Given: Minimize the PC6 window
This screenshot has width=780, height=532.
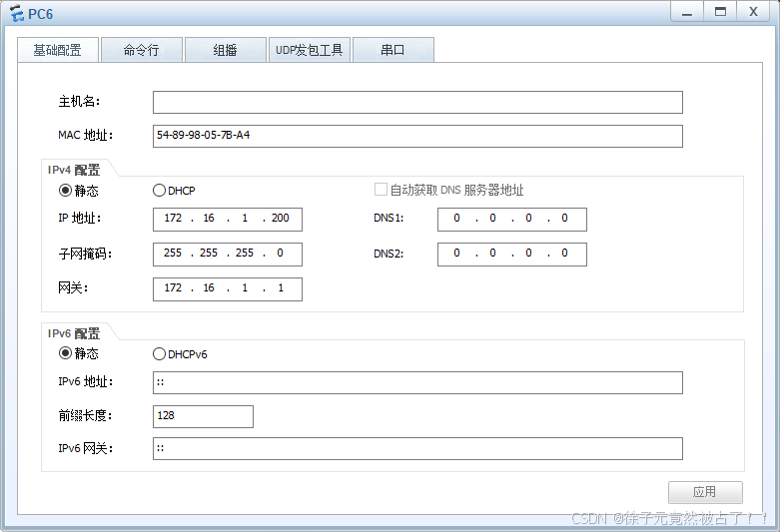Looking at the screenshot, I should (687, 12).
